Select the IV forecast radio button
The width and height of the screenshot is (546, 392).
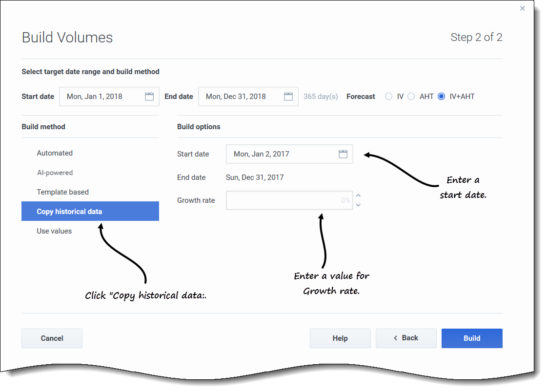(x=389, y=97)
